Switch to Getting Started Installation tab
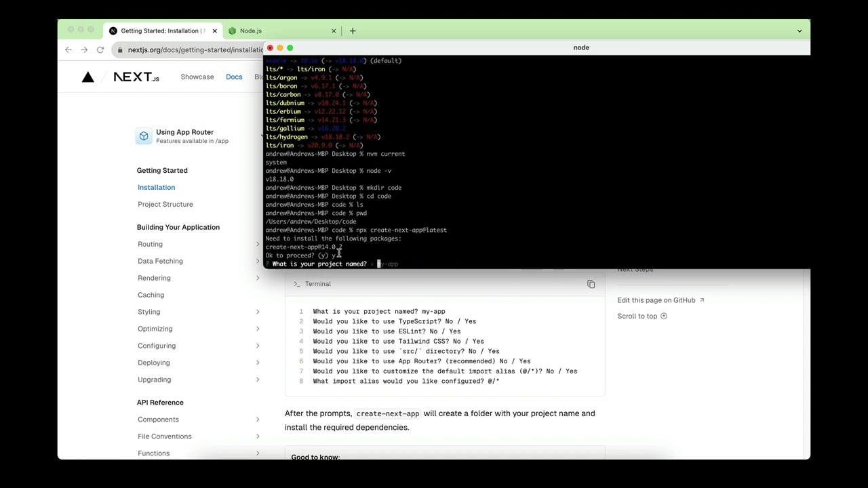Screen dimensions: 868x488 pos(163,30)
